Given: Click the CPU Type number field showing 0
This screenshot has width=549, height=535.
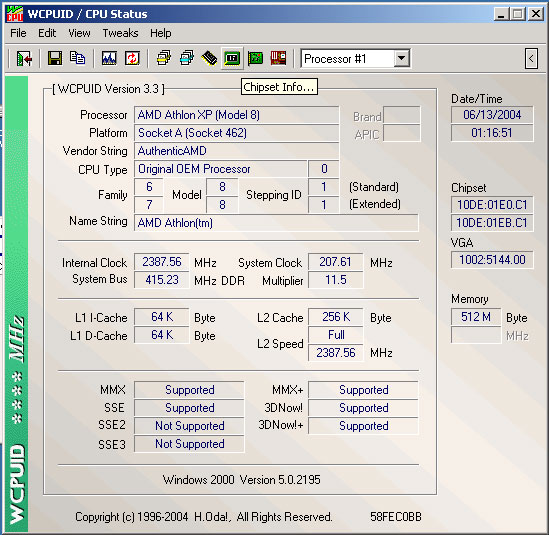Looking at the screenshot, I should coord(324,169).
